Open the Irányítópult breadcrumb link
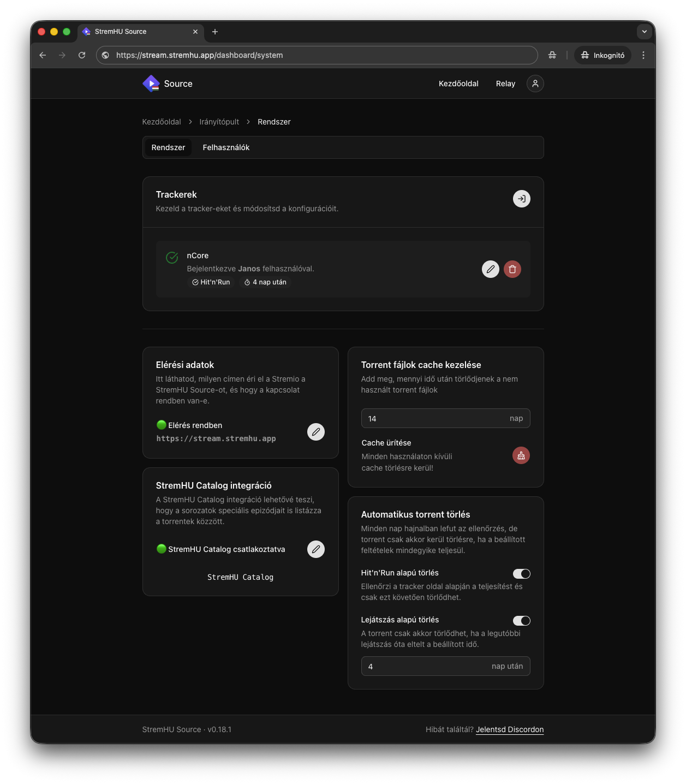 point(219,122)
